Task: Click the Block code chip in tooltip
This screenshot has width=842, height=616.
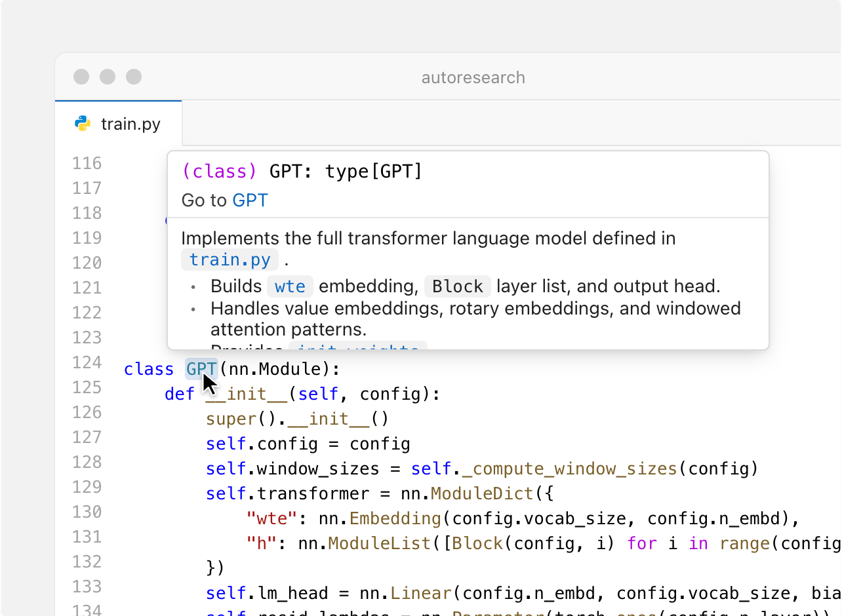Action: pyautogui.click(x=458, y=286)
